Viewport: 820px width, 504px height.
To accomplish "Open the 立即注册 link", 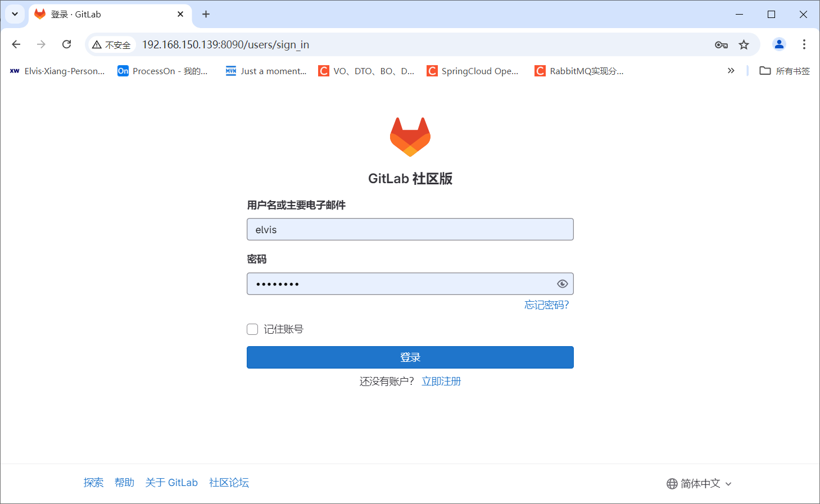I will pos(441,382).
